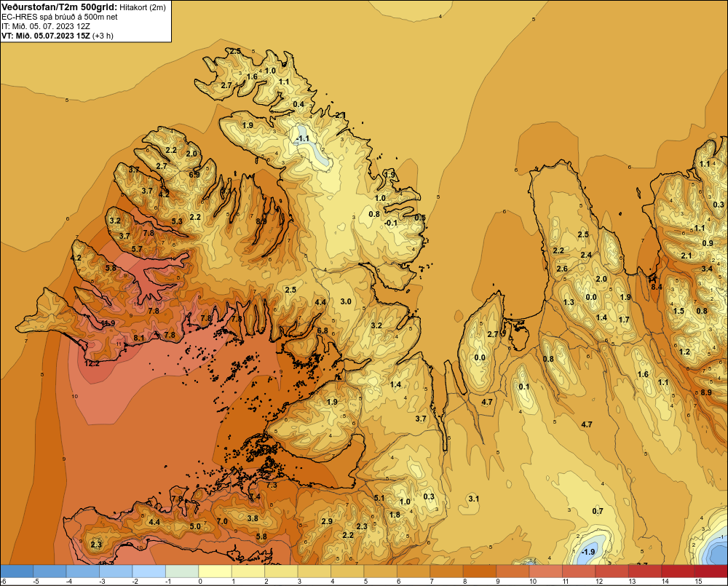Click the 5.3 temperature value
Screen dimensions: 728x586
pyautogui.click(x=177, y=221)
